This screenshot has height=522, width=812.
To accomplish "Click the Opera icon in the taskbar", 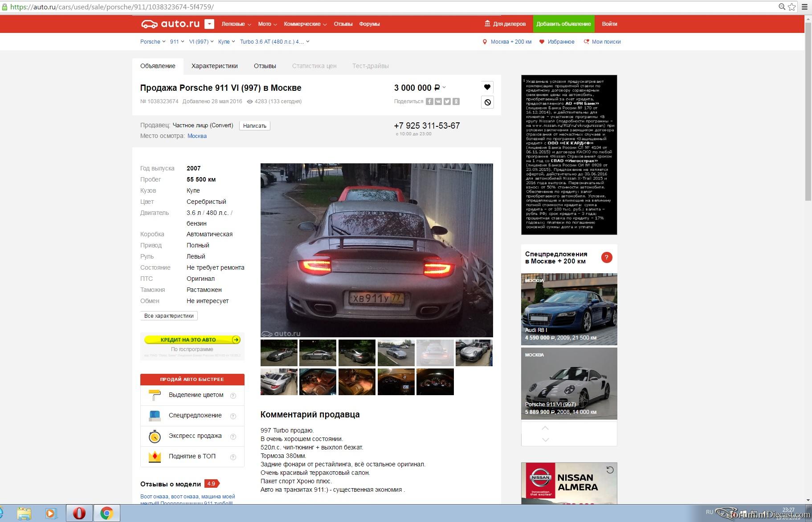I will point(79,514).
